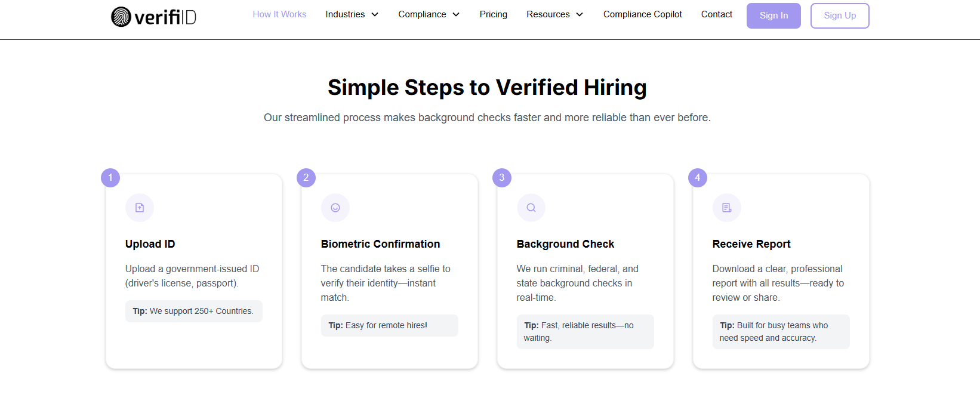Image resolution: width=980 pixels, height=407 pixels.
Task: Navigate to Compliance Copilot
Action: (642, 14)
